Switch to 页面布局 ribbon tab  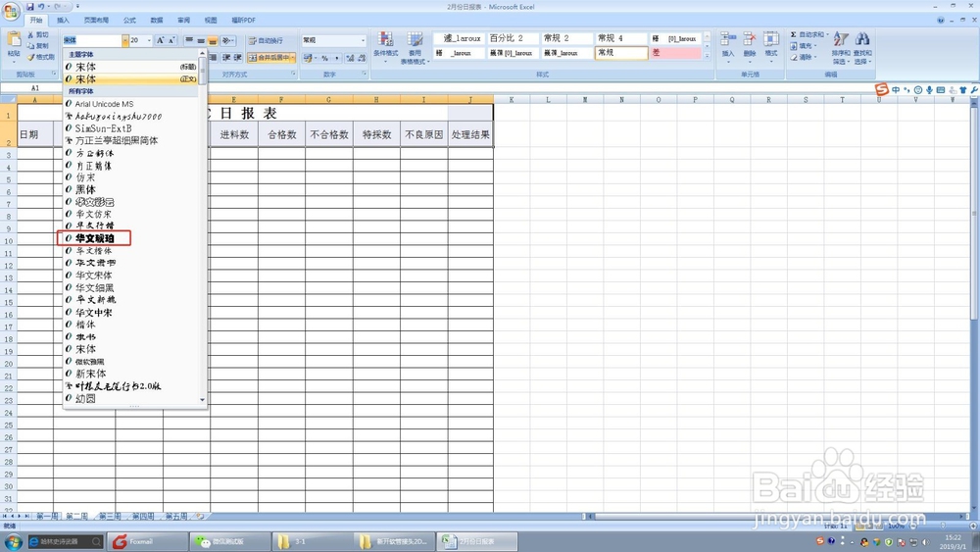tap(96, 20)
